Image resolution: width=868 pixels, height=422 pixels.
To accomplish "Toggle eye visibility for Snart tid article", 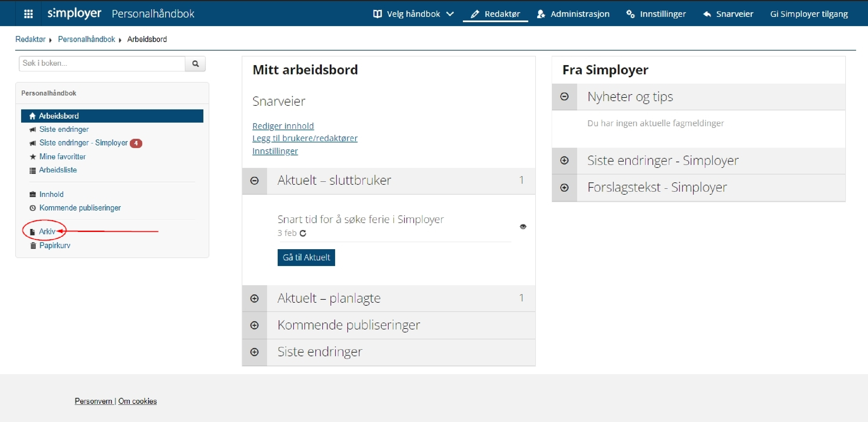I will pos(523,227).
